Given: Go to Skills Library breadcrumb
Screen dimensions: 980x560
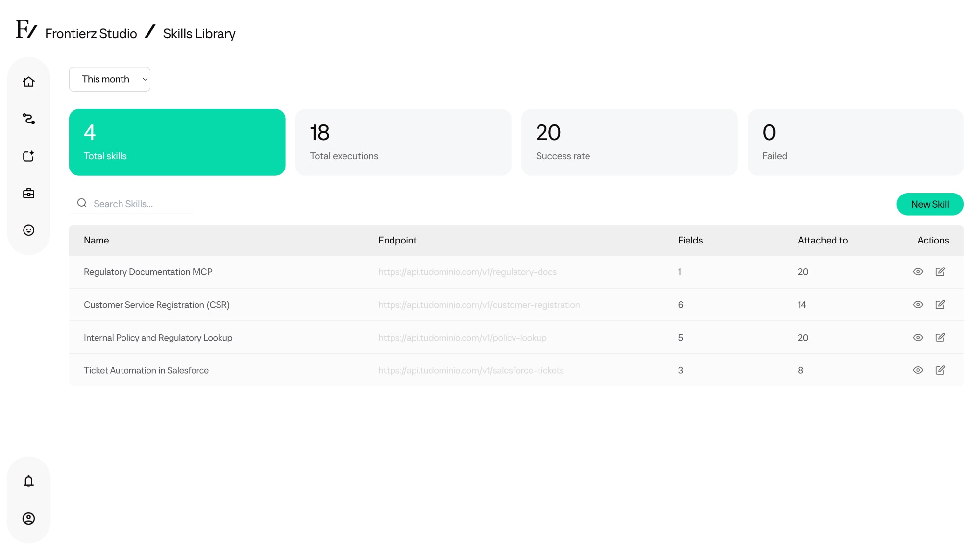Looking at the screenshot, I should tap(199, 33).
